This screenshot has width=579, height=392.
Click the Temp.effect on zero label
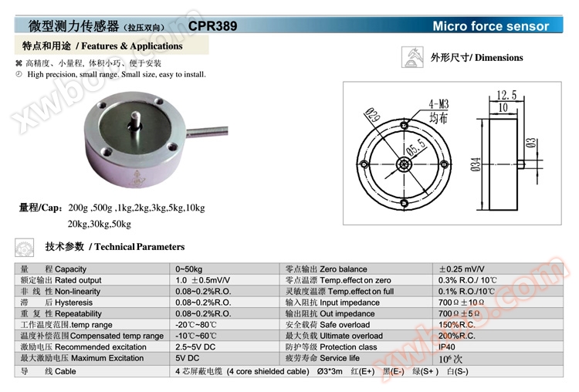(x=338, y=280)
